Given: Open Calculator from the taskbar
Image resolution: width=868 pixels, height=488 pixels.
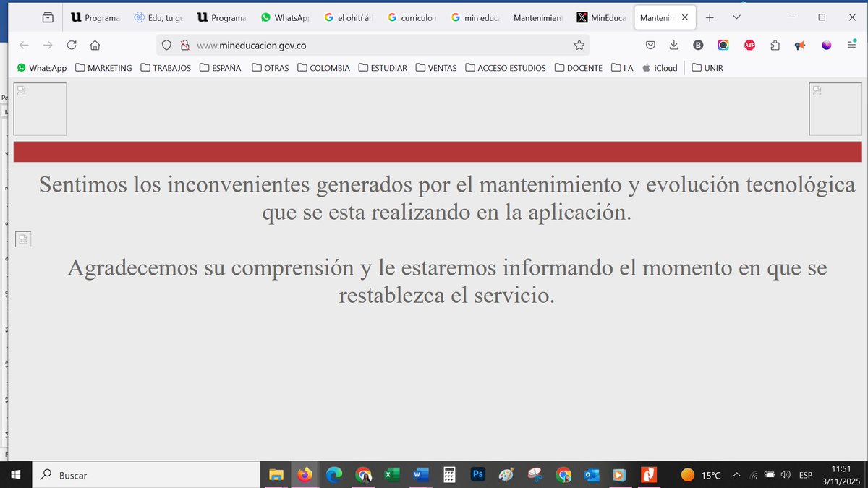Looking at the screenshot, I should (x=449, y=475).
